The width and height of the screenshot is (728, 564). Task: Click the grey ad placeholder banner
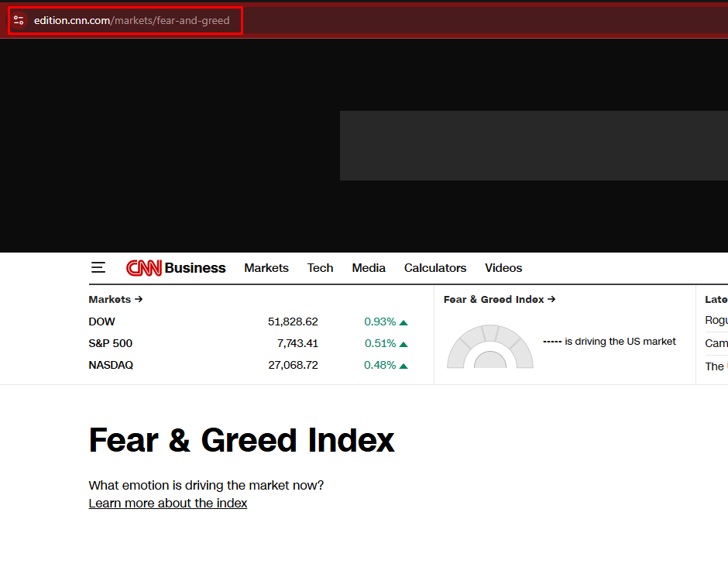(534, 146)
